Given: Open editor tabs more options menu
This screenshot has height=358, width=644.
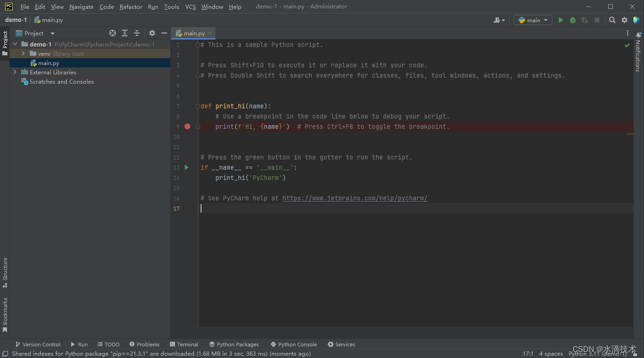Looking at the screenshot, I should 628,33.
